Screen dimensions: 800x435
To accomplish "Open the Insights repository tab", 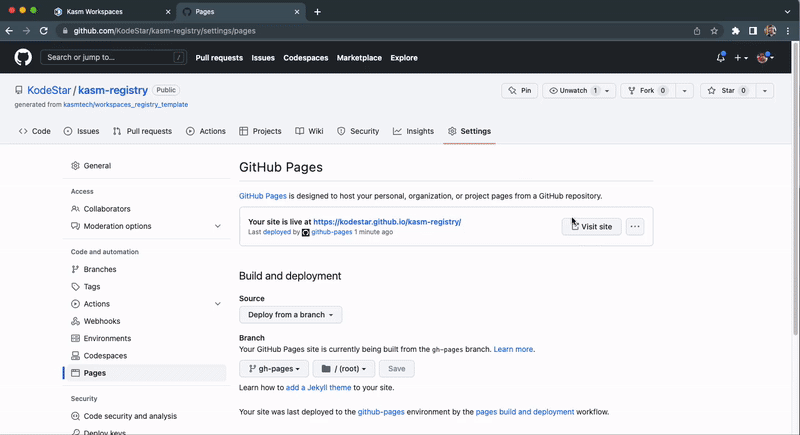I will click(x=413, y=131).
